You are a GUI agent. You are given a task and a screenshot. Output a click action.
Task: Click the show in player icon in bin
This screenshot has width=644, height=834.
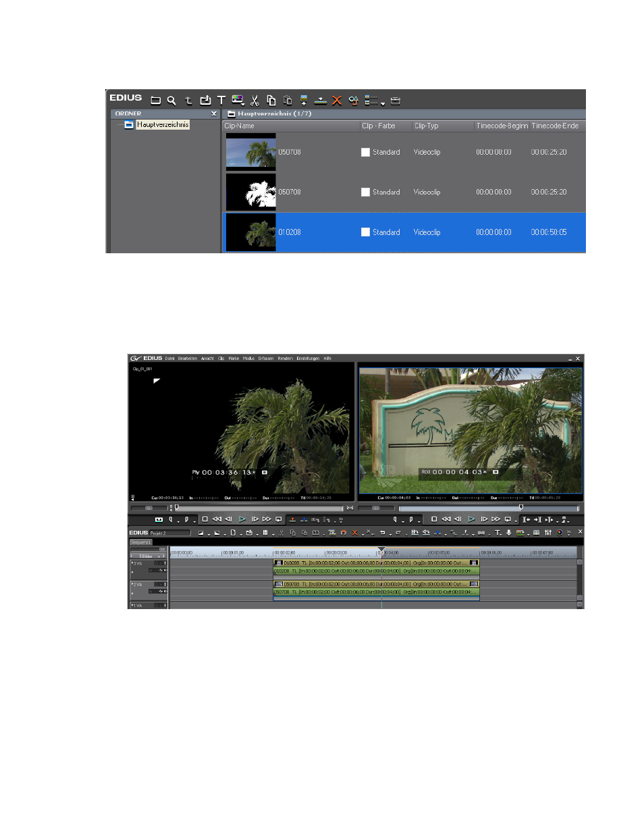tap(304, 101)
